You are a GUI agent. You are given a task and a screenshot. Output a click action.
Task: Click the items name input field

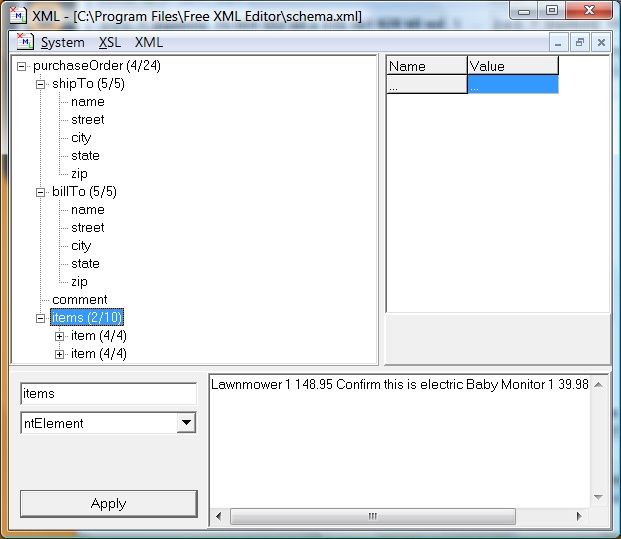(109, 394)
